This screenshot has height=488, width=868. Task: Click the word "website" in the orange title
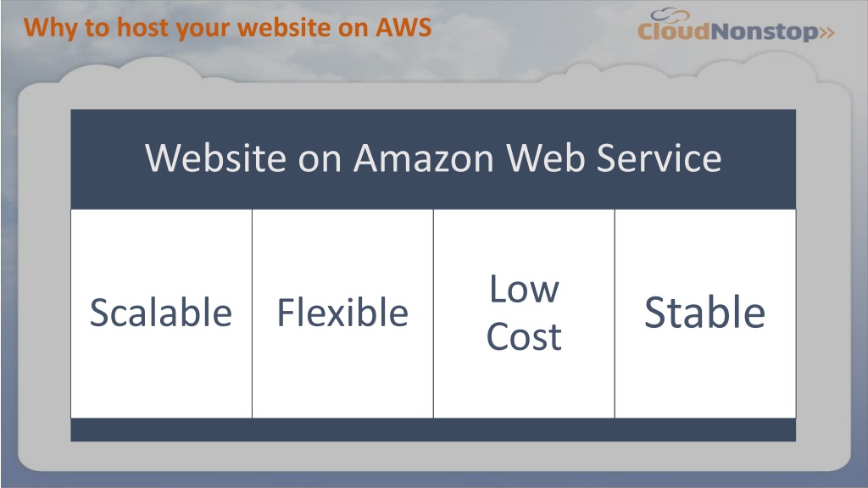tap(284, 28)
